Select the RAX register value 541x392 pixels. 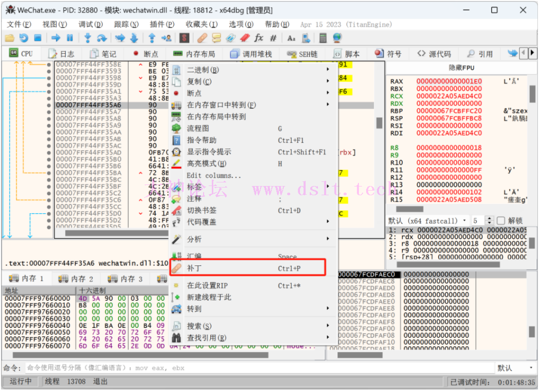pyautogui.click(x=449, y=81)
